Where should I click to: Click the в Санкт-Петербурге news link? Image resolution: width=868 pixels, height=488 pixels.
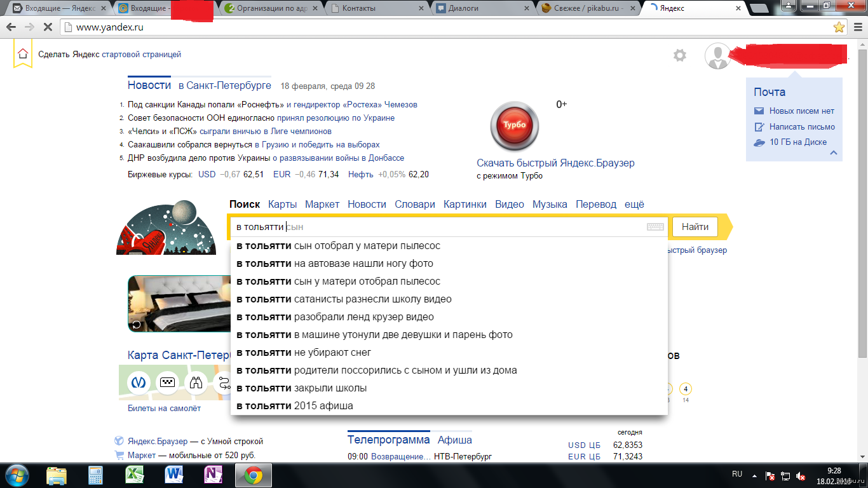(224, 86)
